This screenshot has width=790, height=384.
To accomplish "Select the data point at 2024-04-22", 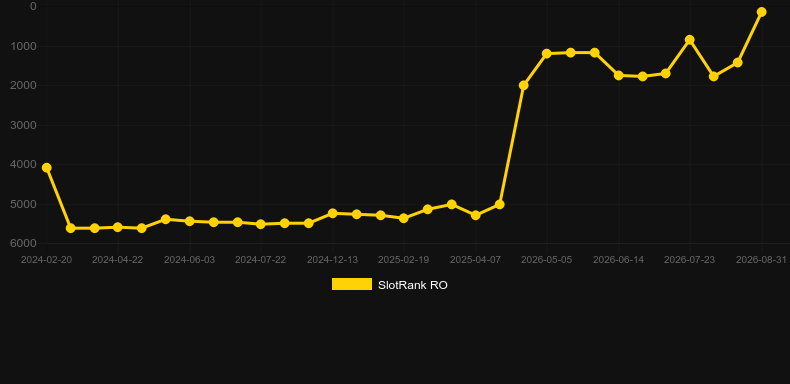I will 118,227.
